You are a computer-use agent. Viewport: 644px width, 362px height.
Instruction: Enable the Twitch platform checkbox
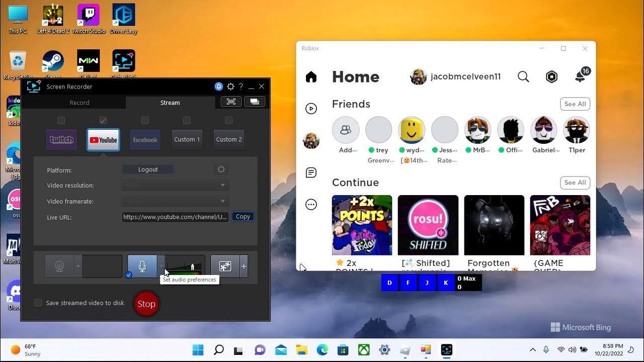[61, 120]
